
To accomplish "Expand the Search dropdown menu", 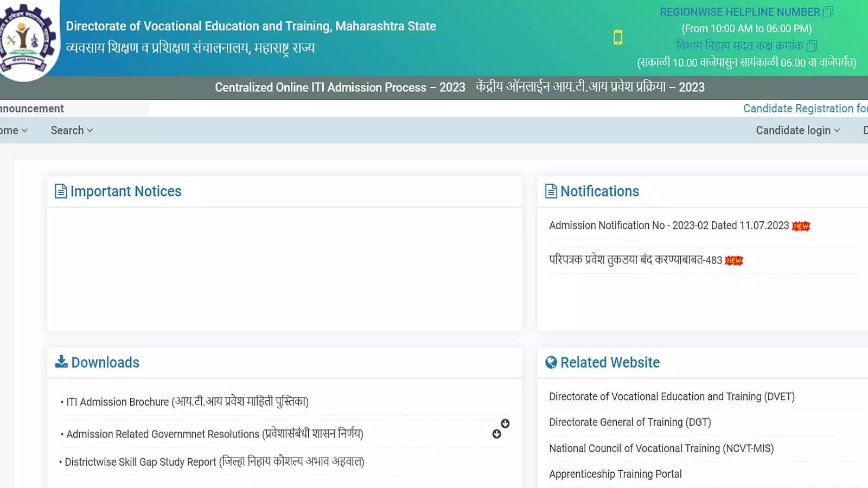I will (72, 131).
